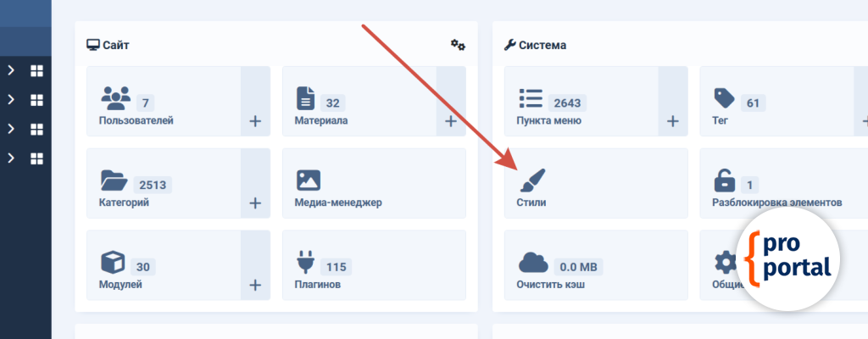Open Plugins via plug icon
This screenshot has height=339, width=868.
click(305, 262)
